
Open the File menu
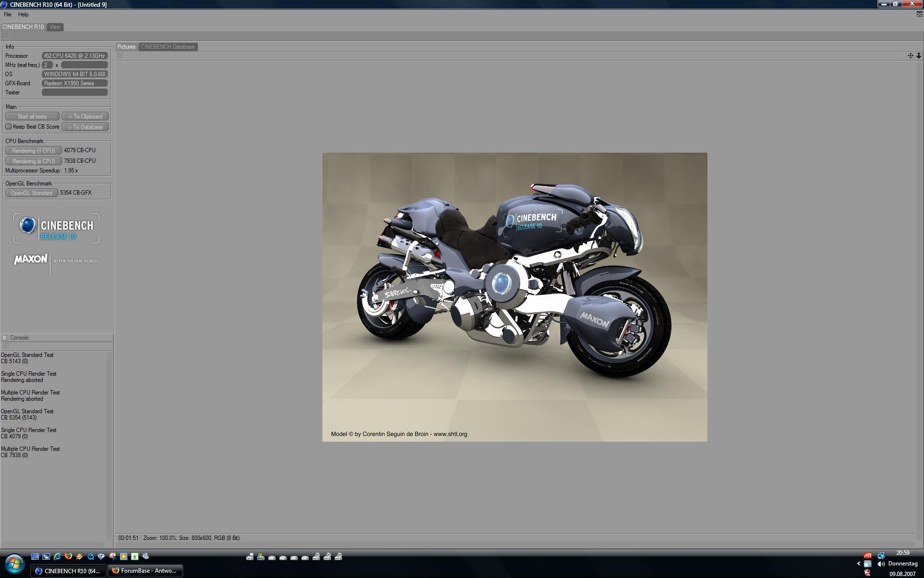pyautogui.click(x=8, y=14)
